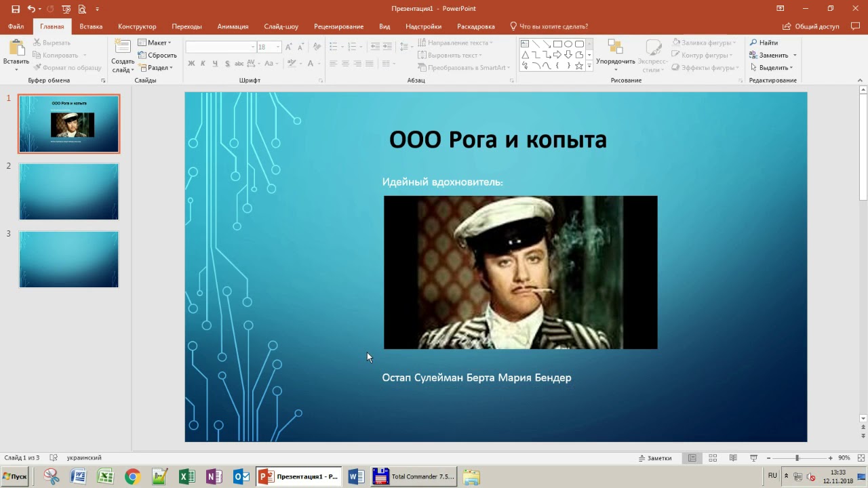Switch to Normal view icon in status bar
Viewport: 868px width, 488px height.
[x=692, y=458]
